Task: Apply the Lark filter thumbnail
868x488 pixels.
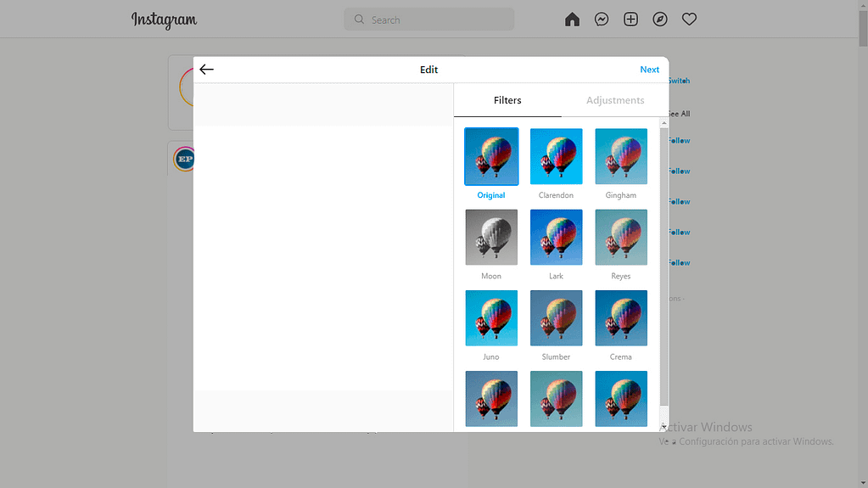Action: point(557,237)
